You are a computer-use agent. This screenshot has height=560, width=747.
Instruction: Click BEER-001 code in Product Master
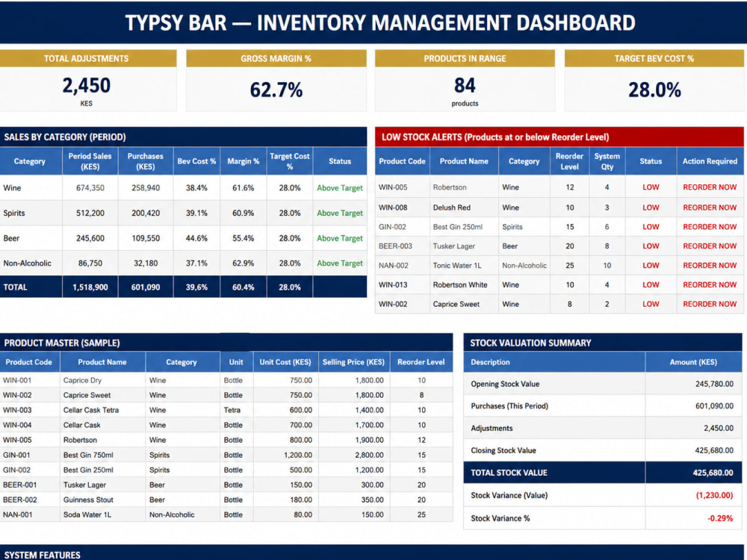click(18, 485)
